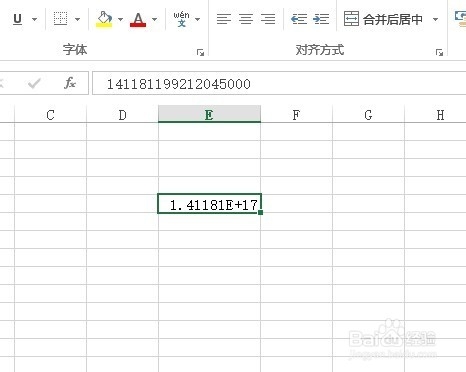
Task: Click fill handle of selected cell
Action: [x=260, y=212]
